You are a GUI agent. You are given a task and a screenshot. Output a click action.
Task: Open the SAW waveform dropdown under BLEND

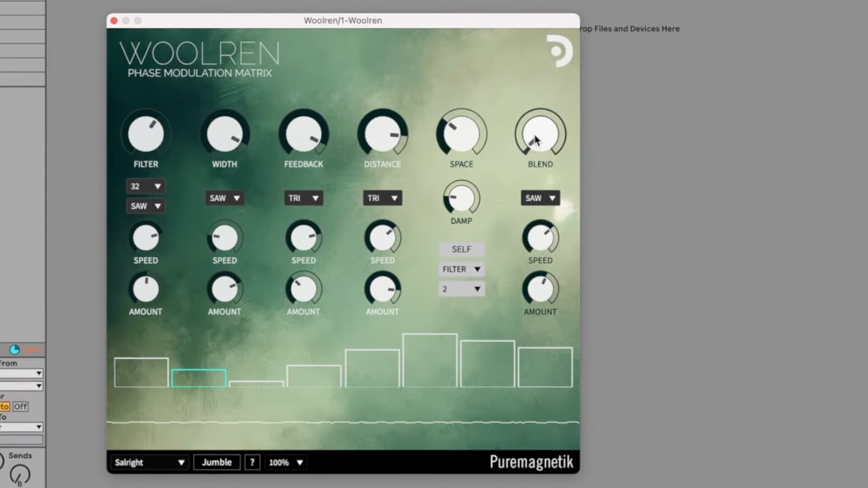(x=540, y=198)
